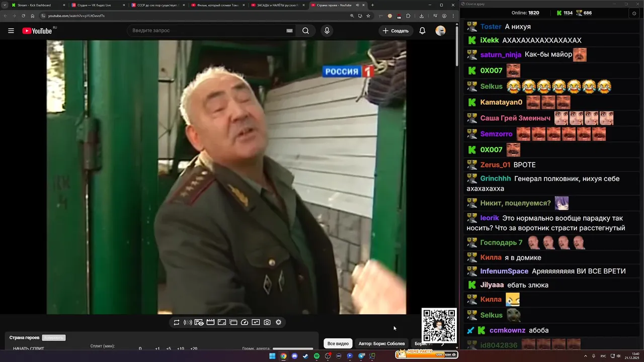
Task: Open browser zoom magnifier in address bar
Action: (x=352, y=16)
